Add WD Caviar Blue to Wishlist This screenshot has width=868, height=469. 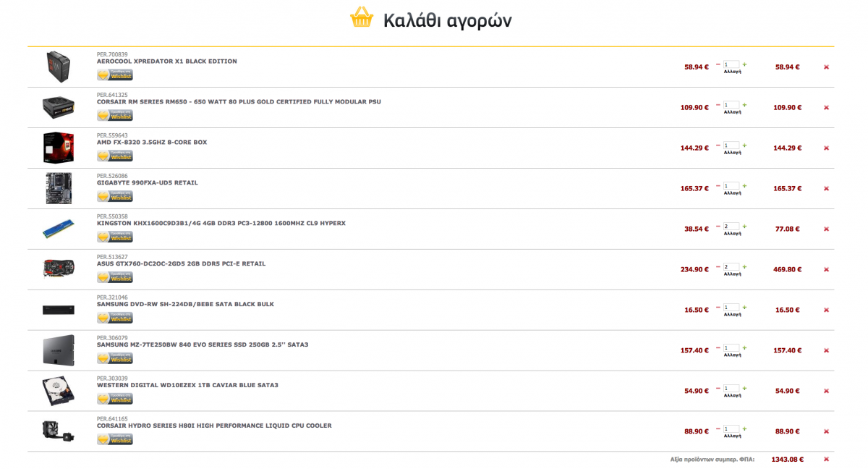click(115, 400)
